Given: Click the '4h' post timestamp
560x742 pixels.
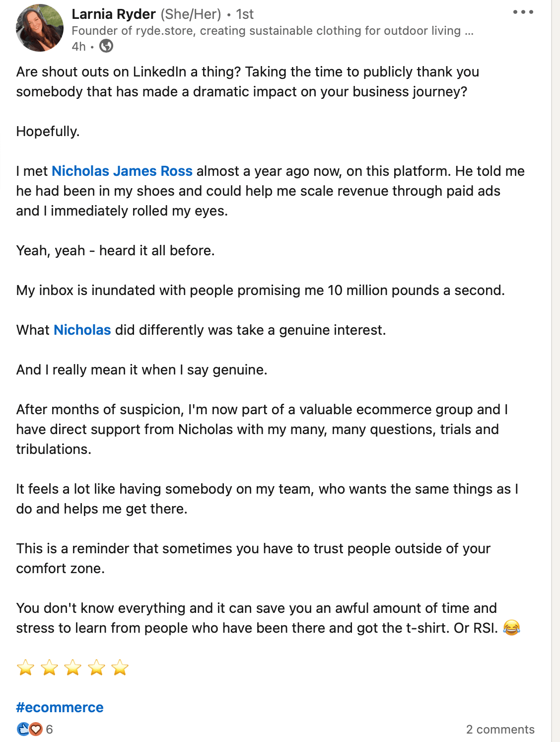Looking at the screenshot, I should pos(78,46).
